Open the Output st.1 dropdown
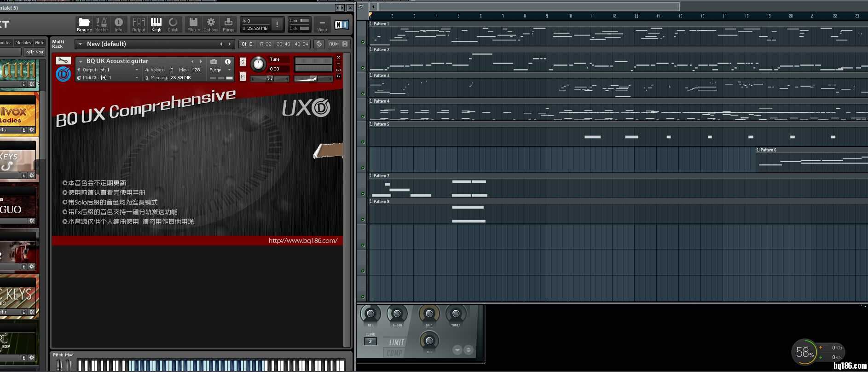The height and width of the screenshot is (372, 868). point(108,70)
